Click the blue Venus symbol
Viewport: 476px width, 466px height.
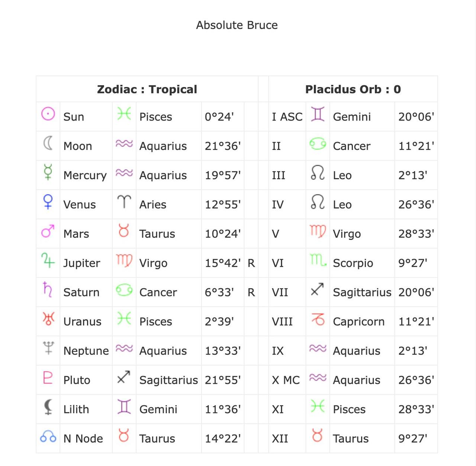click(48, 202)
